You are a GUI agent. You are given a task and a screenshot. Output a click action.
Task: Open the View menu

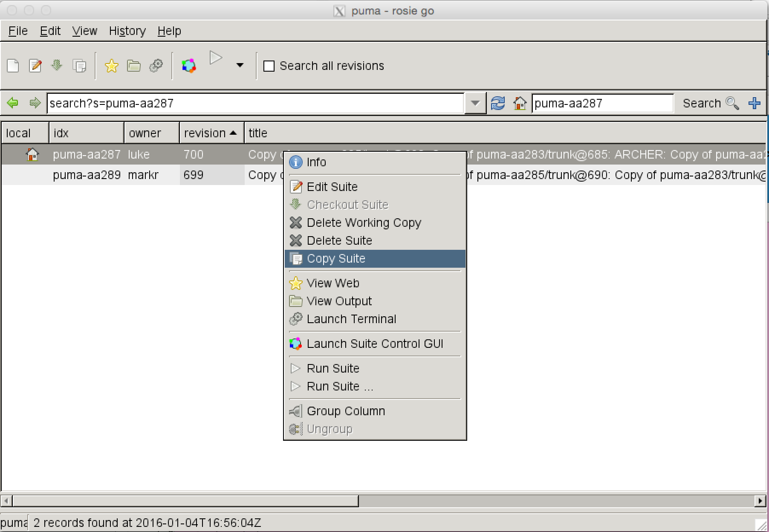pyautogui.click(x=84, y=31)
